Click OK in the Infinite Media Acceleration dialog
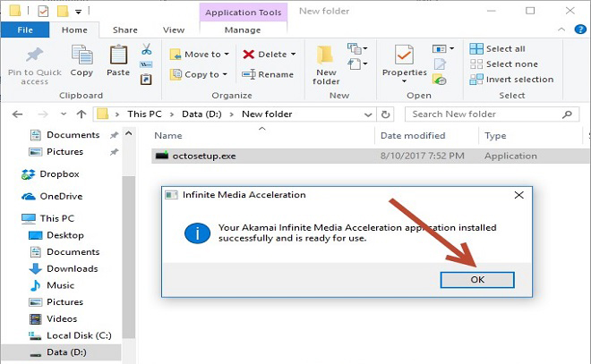 click(x=477, y=280)
